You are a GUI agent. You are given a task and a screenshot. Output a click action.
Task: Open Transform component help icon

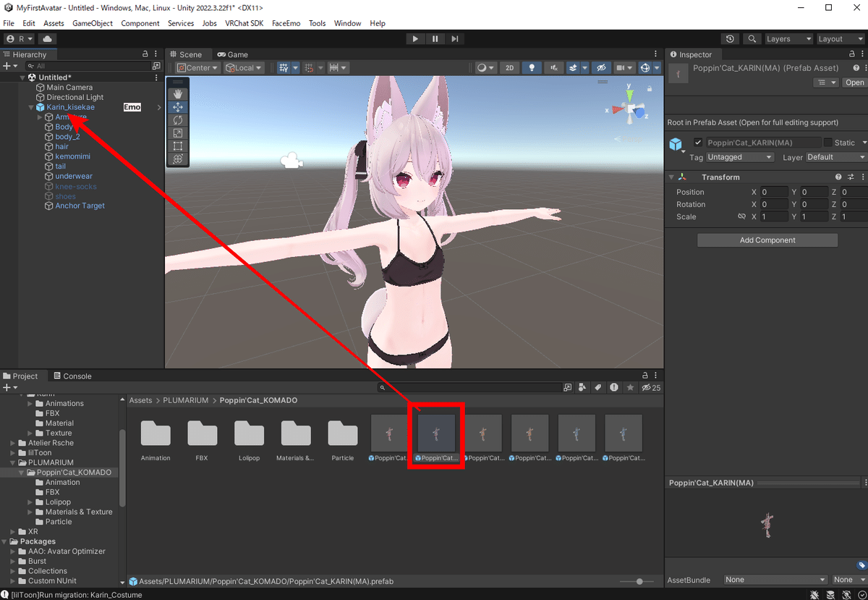(x=838, y=177)
